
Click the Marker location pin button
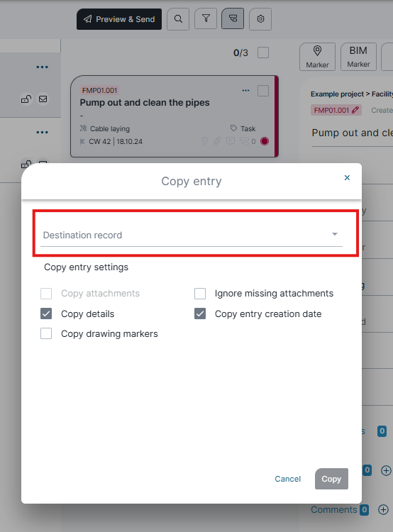[x=317, y=57]
